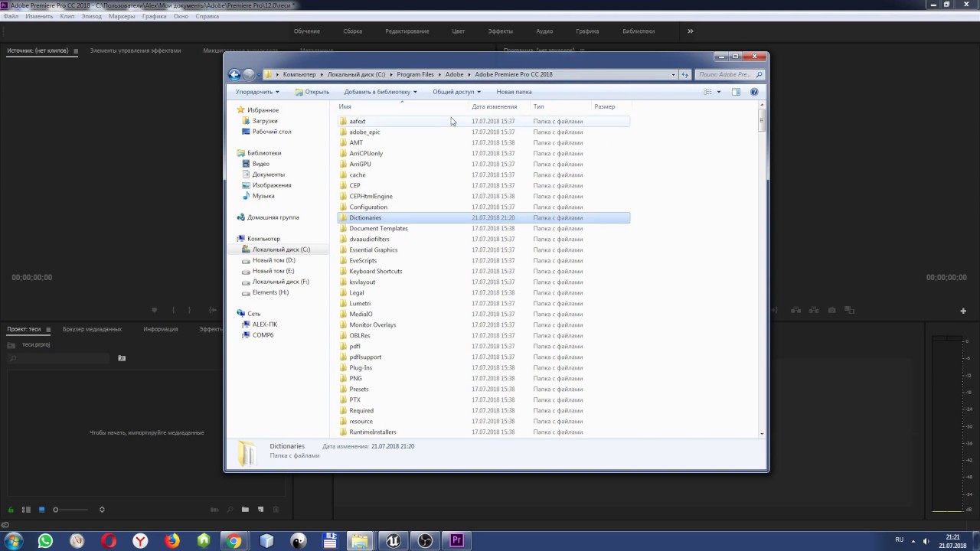Toggle the Explorer preview pane button
The height and width of the screenshot is (551, 980).
coord(736,92)
